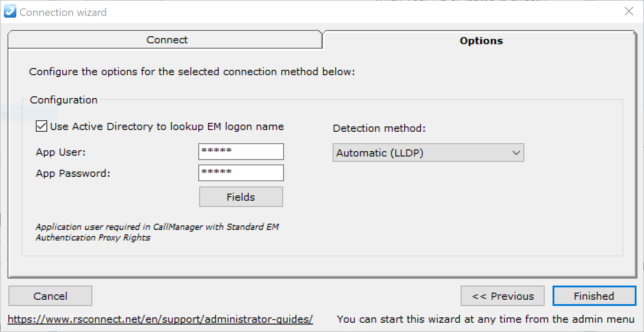Click the App User label

61,152
